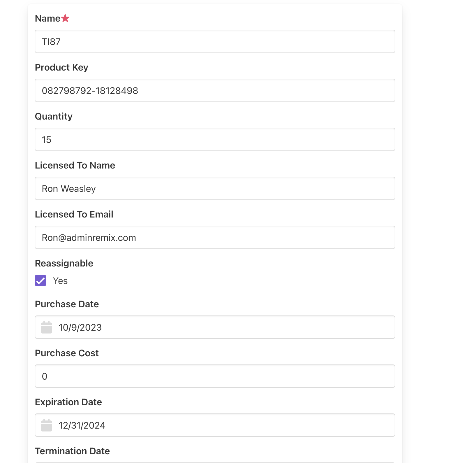Click into the Product Key input field

tap(215, 90)
